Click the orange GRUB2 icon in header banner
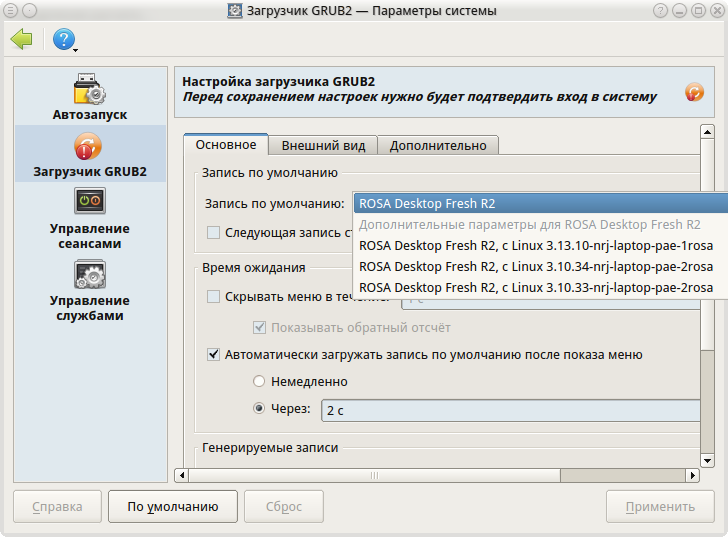Viewport: 728px width, 537px height. (x=694, y=92)
